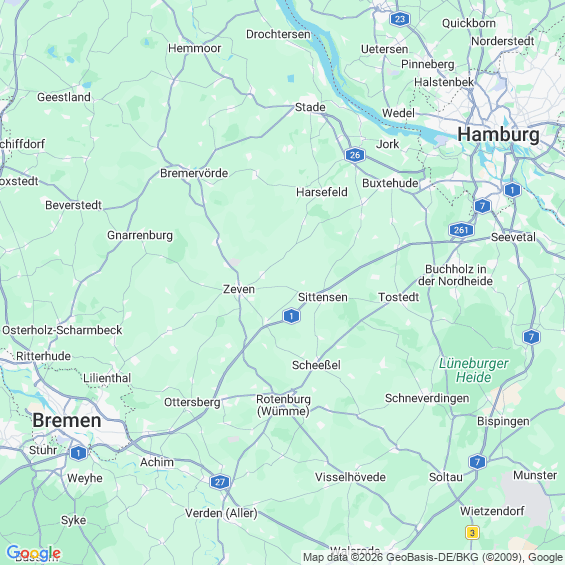Select the Stade town label
The width and height of the screenshot is (565, 565).
(x=310, y=107)
